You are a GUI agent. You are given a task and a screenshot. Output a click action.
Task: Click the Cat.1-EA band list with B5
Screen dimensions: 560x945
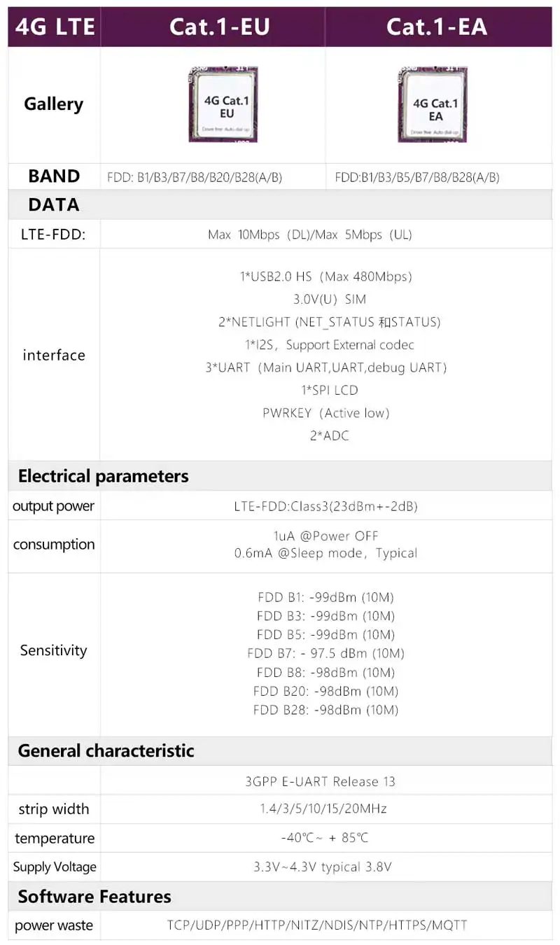pyautogui.click(x=417, y=177)
